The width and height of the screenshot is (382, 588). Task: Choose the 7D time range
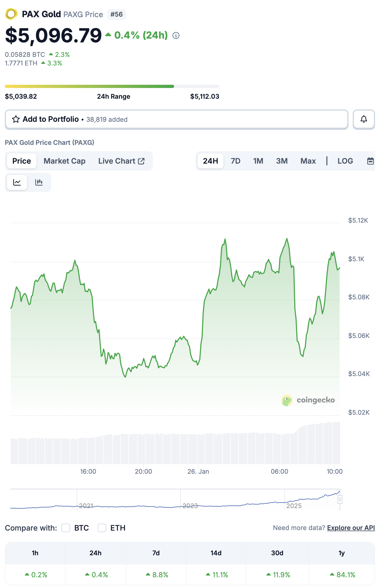pos(236,161)
